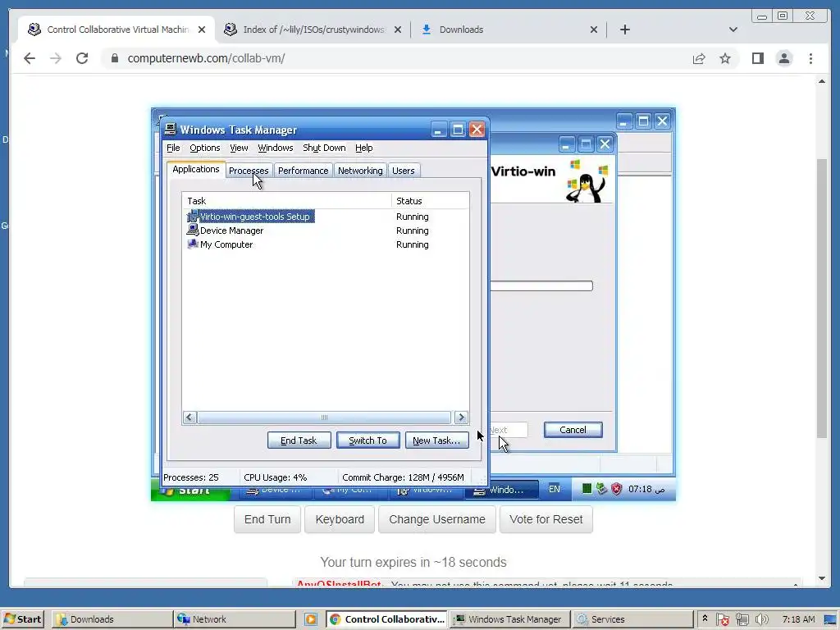The image size is (840, 630).
Task: Close the Index of ~lily ISOs tab
Action: click(398, 30)
